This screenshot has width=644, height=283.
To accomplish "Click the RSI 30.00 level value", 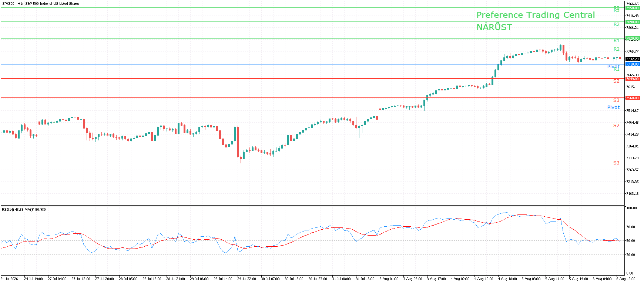I will tap(630, 255).
